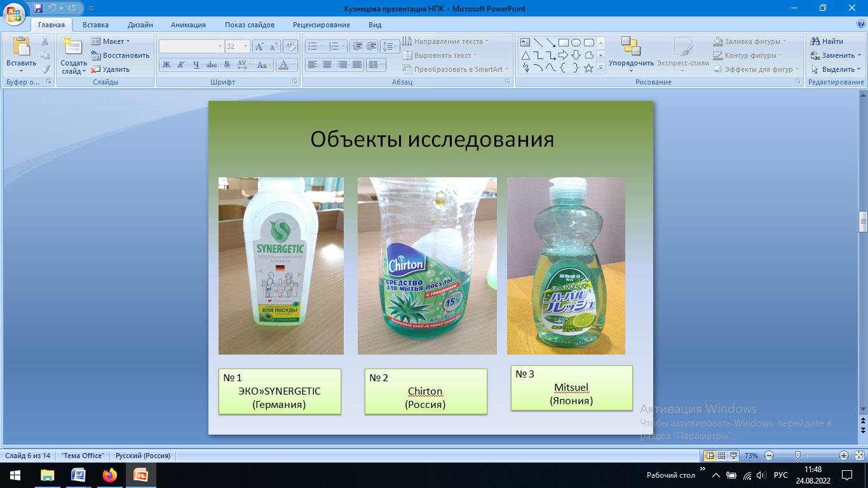Toggle underline Ч formatting

196,65
